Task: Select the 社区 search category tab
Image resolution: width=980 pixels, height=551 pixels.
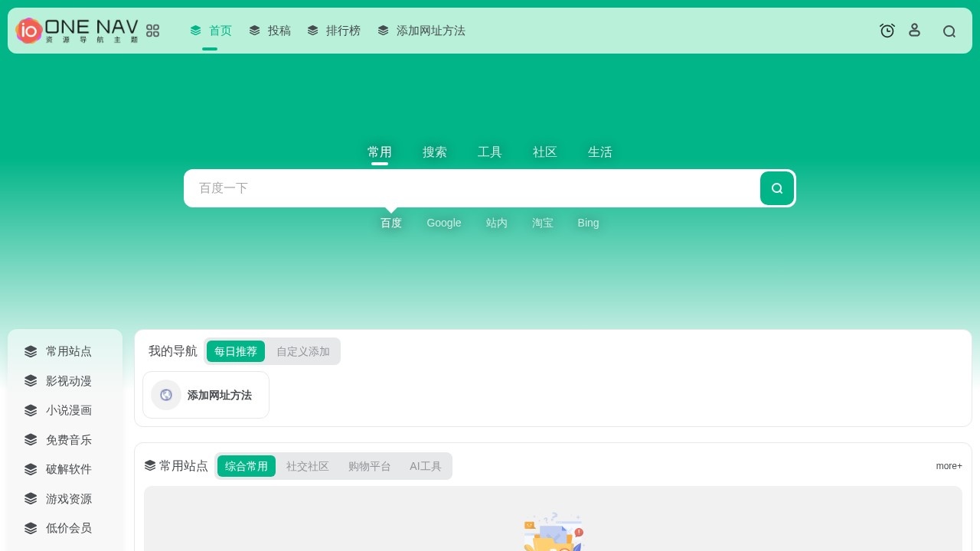Action: tap(545, 152)
